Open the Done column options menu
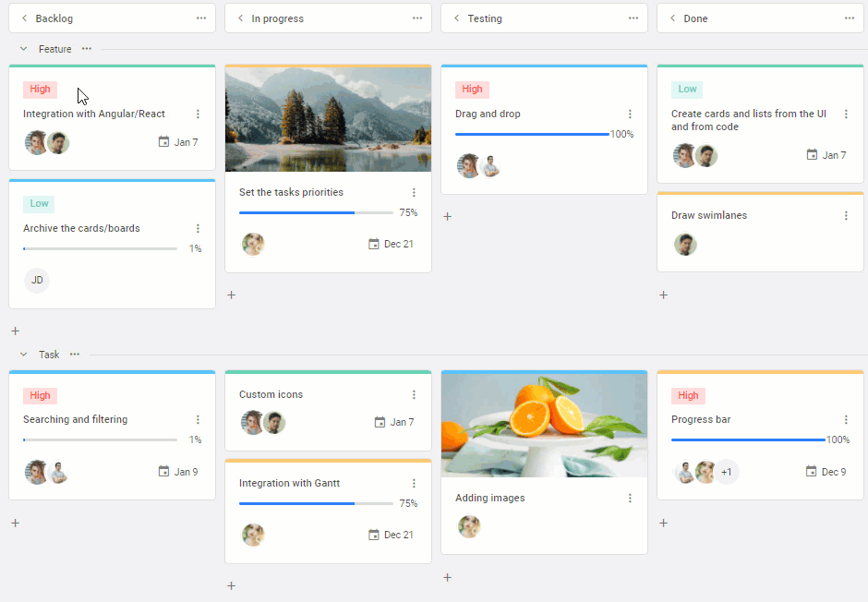This screenshot has width=868, height=602. (850, 18)
